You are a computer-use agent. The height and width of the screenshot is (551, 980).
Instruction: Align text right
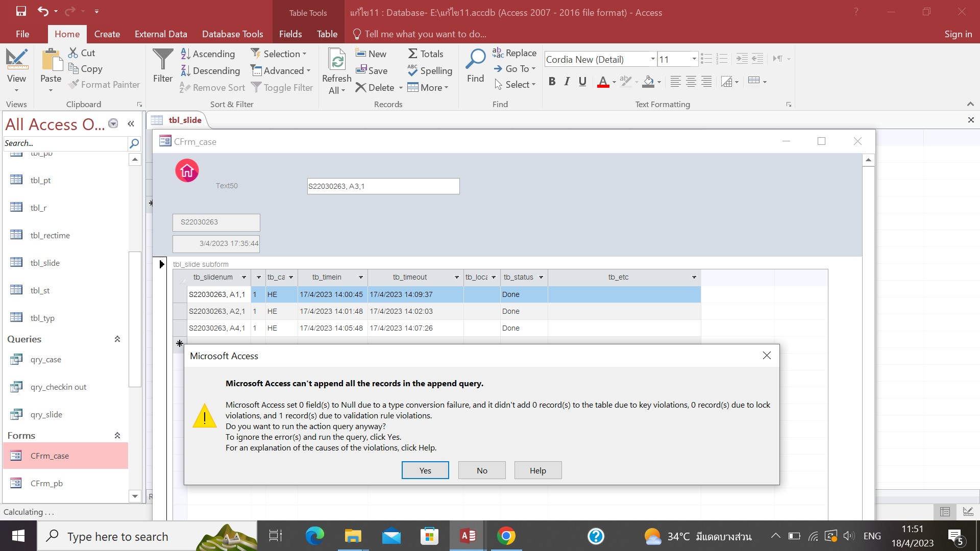click(x=706, y=81)
